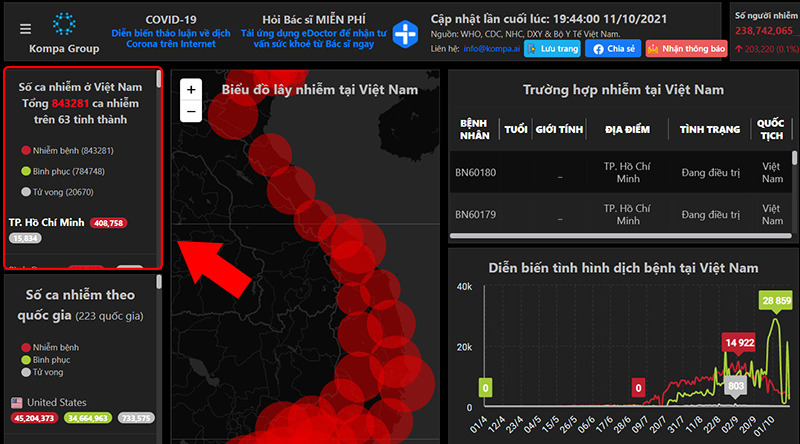Screen dimensions: 800x444
Task: Click the 408,758 infected badge
Action: pos(108,223)
